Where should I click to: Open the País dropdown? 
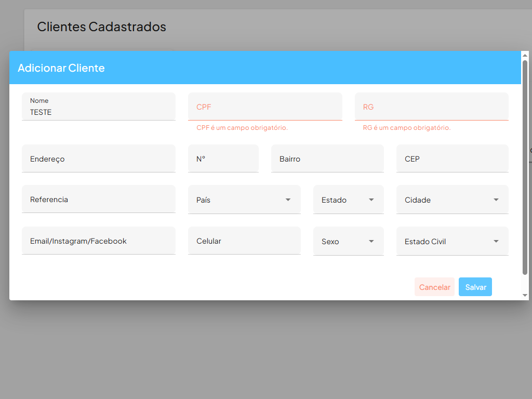coord(244,200)
